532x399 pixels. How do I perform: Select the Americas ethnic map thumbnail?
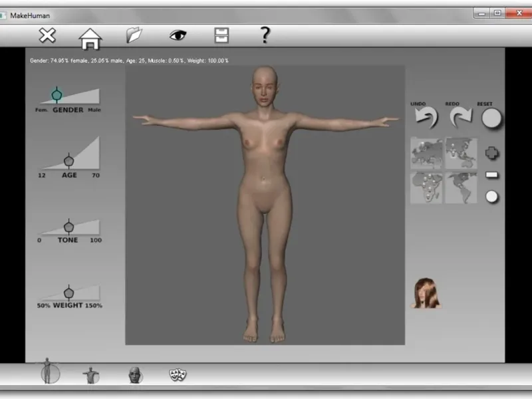[x=461, y=188]
